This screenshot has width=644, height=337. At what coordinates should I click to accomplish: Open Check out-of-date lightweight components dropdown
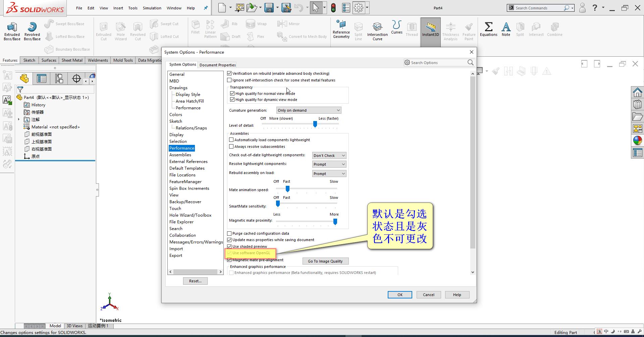(x=329, y=155)
